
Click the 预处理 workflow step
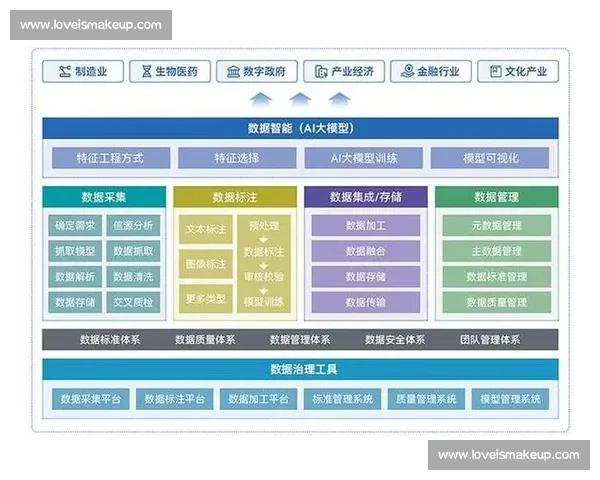(x=264, y=225)
